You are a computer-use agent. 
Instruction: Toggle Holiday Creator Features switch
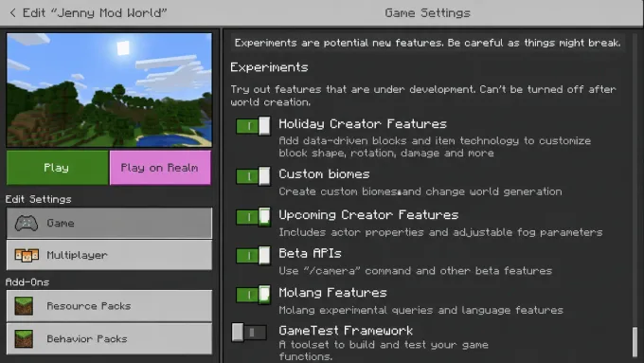click(x=253, y=126)
